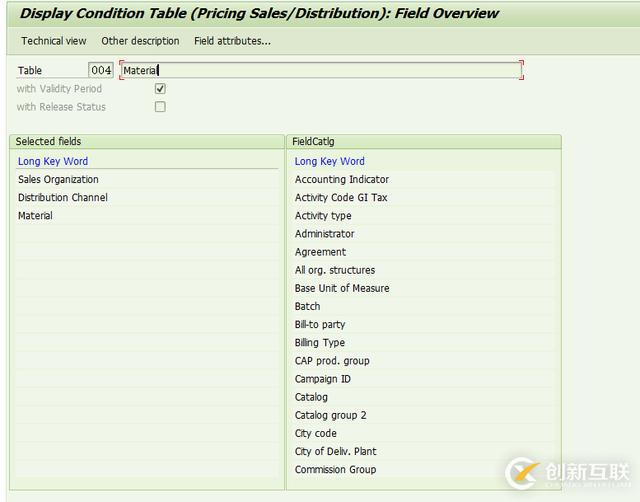Select Commission Group catalog entry

335,470
